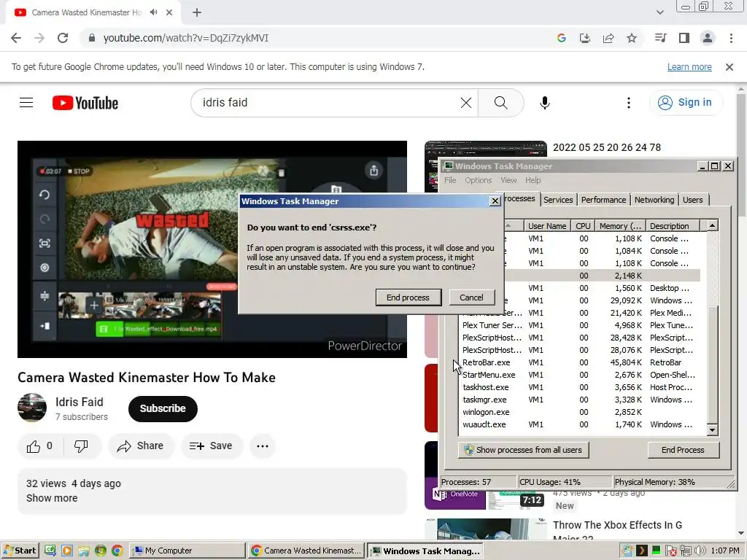The width and height of the screenshot is (747, 560).
Task: Expand the description with Show more
Action: point(52,498)
